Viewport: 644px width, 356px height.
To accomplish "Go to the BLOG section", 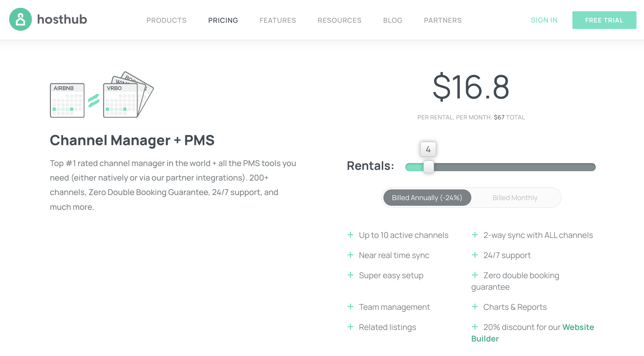I will 392,20.
